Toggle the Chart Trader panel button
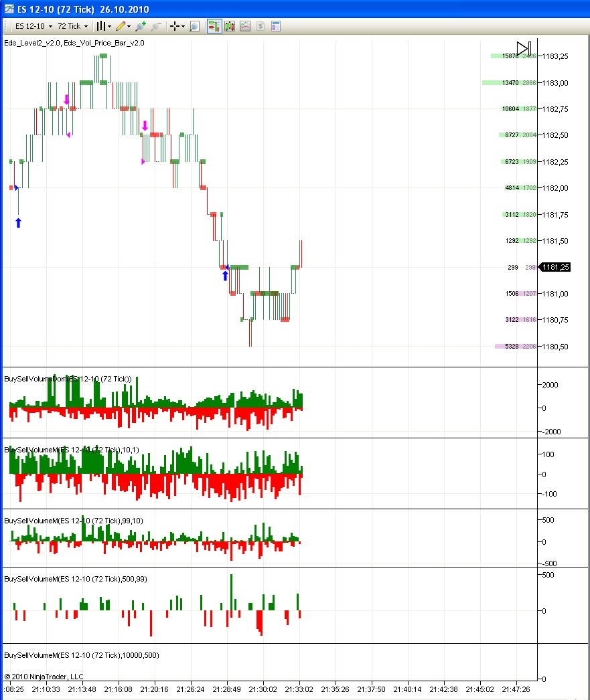This screenshot has width=590, height=700. (214, 26)
